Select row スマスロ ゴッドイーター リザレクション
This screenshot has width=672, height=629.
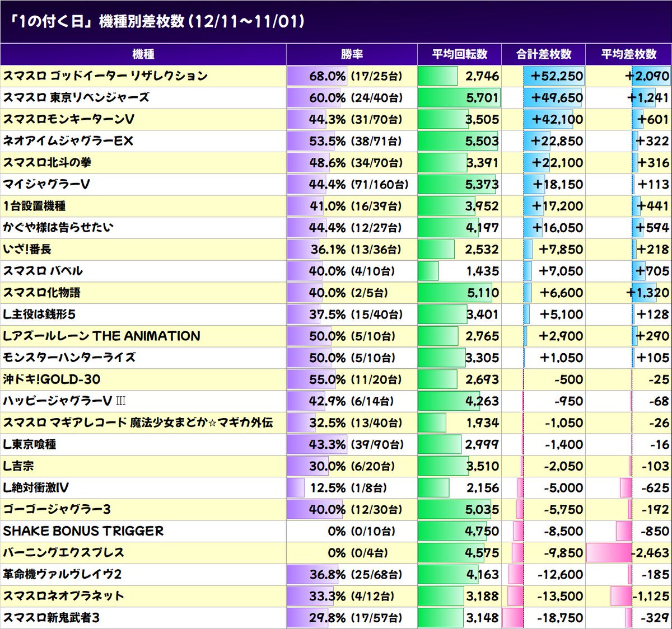(x=336, y=76)
